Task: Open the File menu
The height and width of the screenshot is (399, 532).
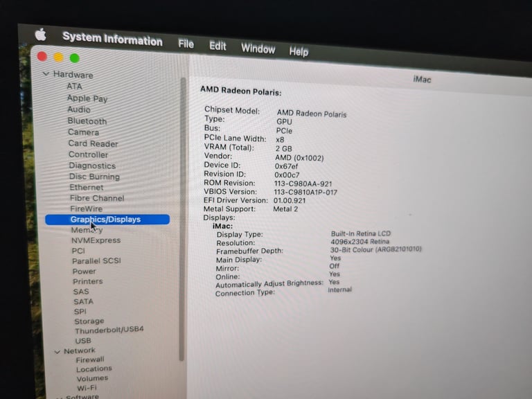Action: [x=186, y=44]
